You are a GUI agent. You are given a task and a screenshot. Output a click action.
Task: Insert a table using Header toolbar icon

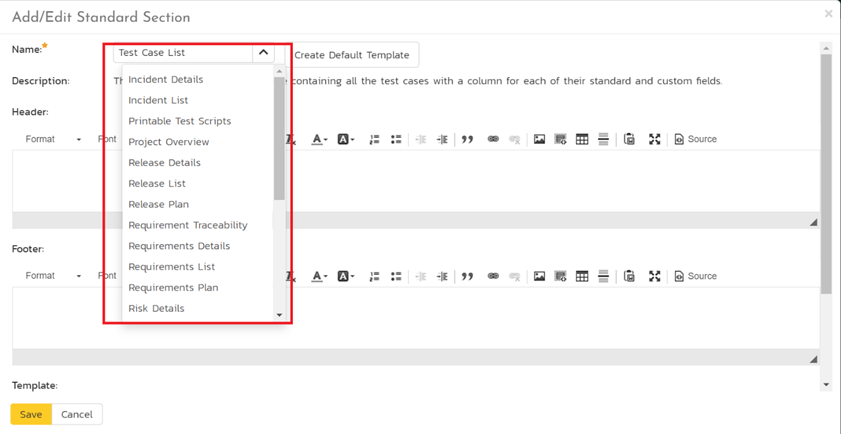point(582,139)
